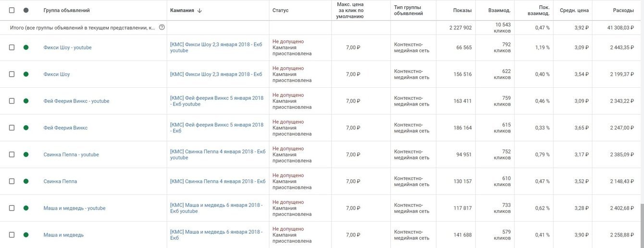Click the Статус column header
Image resolution: width=644 pixels, height=248 pixels.
pyautogui.click(x=281, y=11)
